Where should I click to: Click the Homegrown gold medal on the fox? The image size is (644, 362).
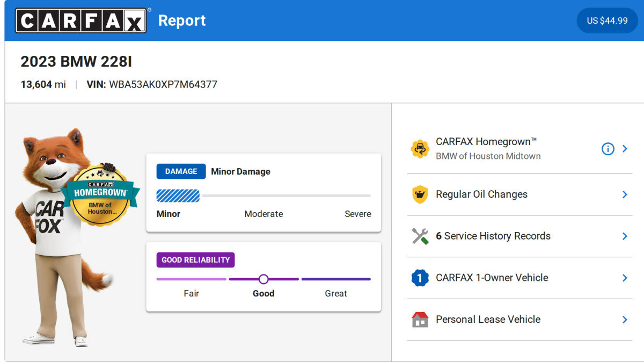pyautogui.click(x=100, y=194)
